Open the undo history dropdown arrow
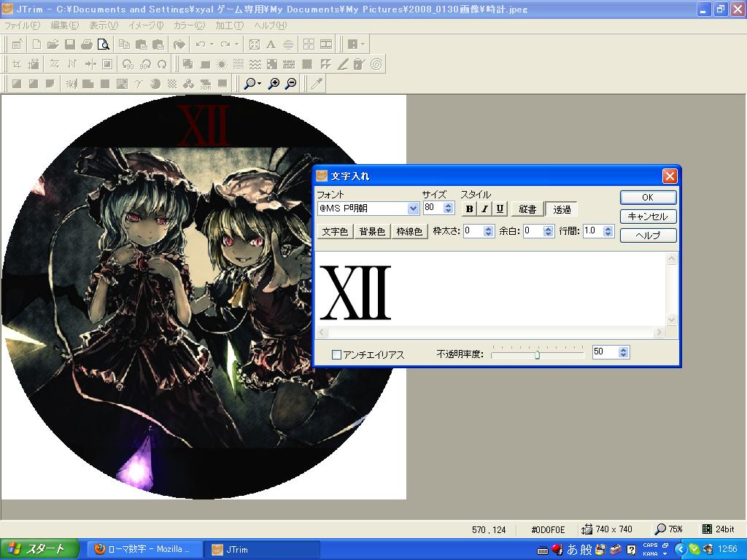747x560 pixels. pyautogui.click(x=212, y=44)
